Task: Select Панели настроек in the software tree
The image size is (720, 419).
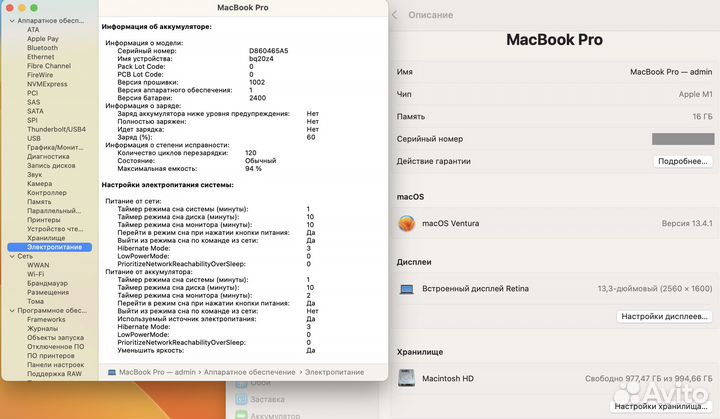Action: (x=55, y=365)
